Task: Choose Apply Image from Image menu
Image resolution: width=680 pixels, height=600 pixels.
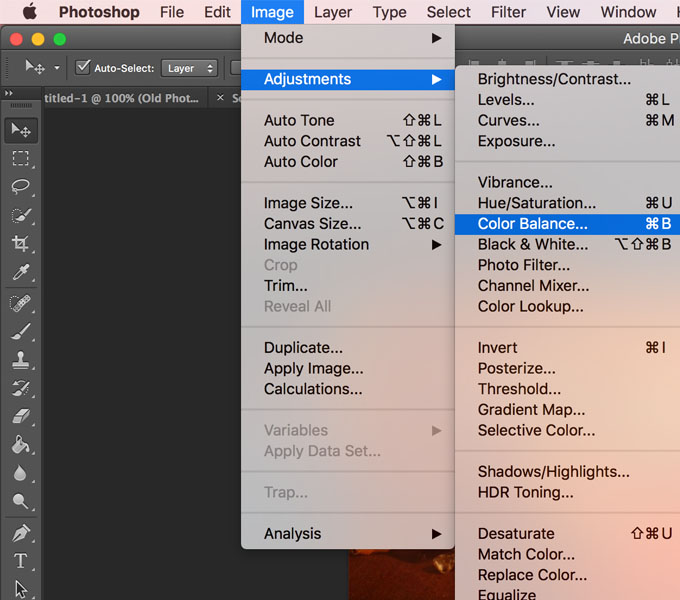Action: point(348,368)
